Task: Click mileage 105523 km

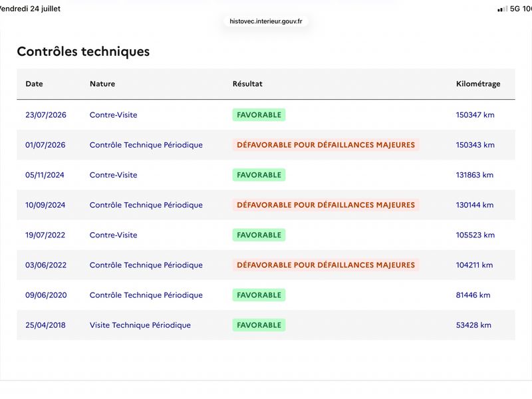Action: [475, 235]
